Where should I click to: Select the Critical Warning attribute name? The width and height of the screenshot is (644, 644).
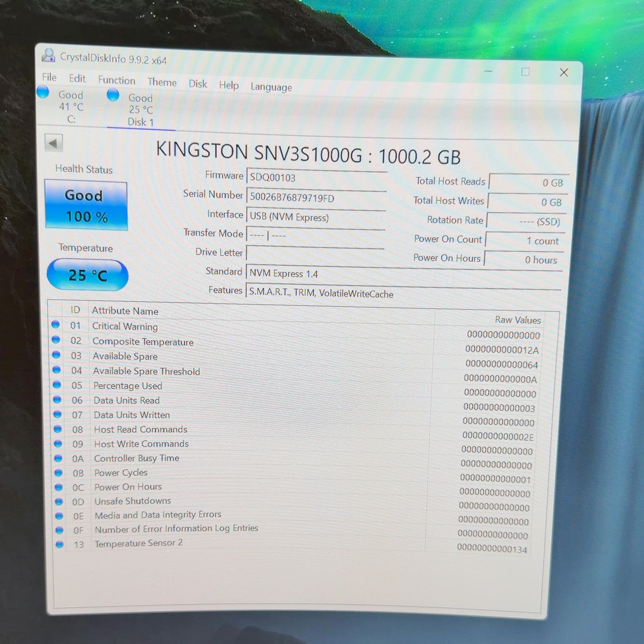[125, 326]
